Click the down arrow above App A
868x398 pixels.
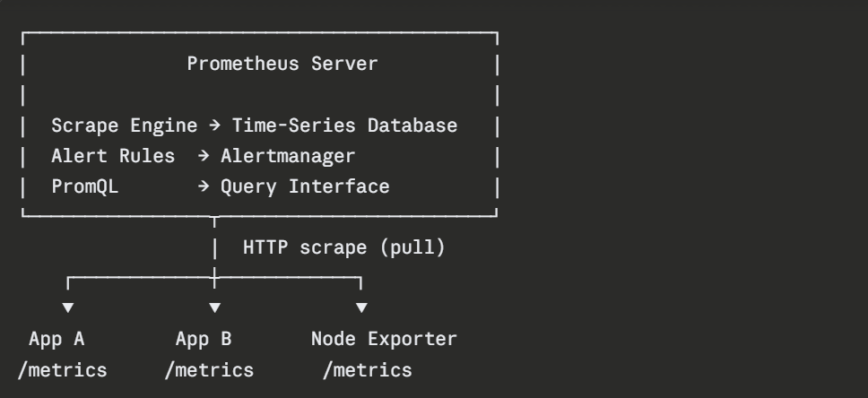(68, 309)
